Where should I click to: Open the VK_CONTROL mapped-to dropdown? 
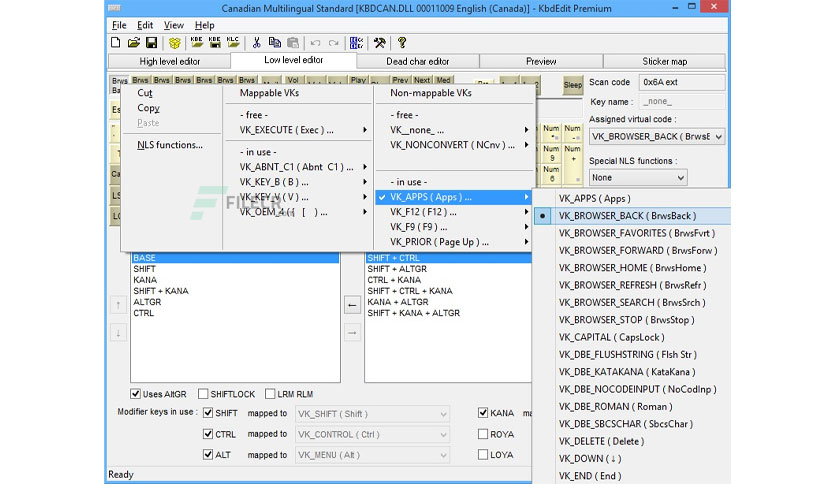tap(372, 434)
